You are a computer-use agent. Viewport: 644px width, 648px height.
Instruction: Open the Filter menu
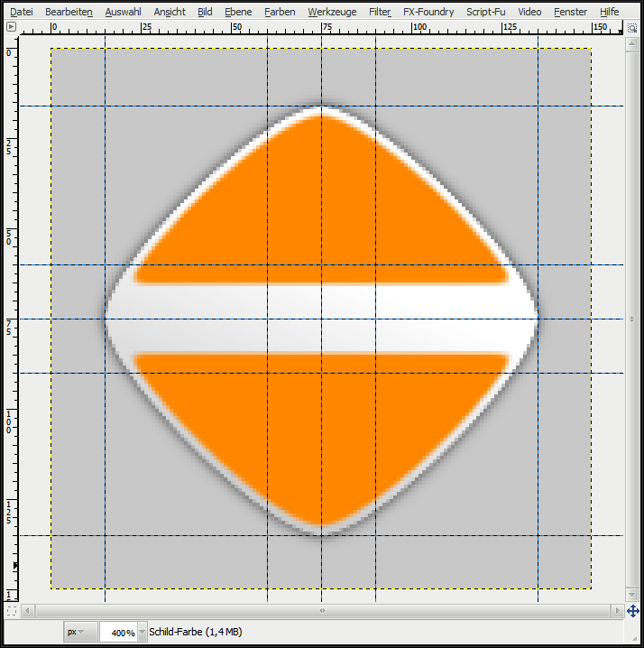click(380, 12)
